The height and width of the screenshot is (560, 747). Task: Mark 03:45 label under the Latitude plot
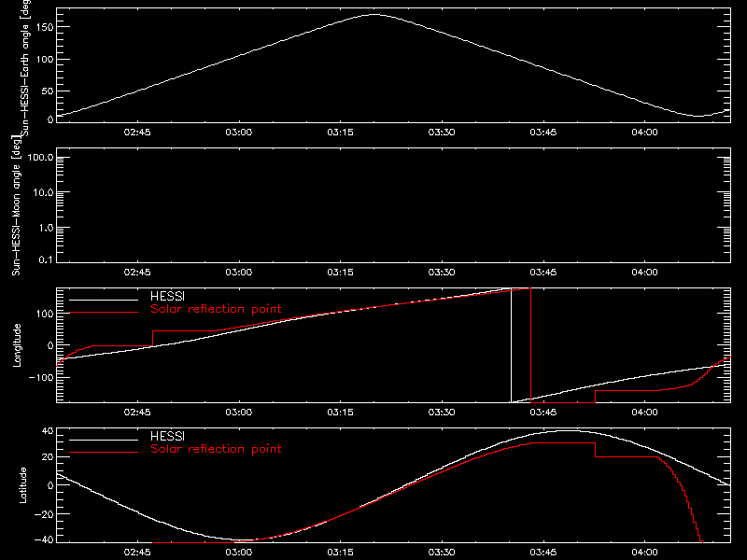[x=543, y=553]
